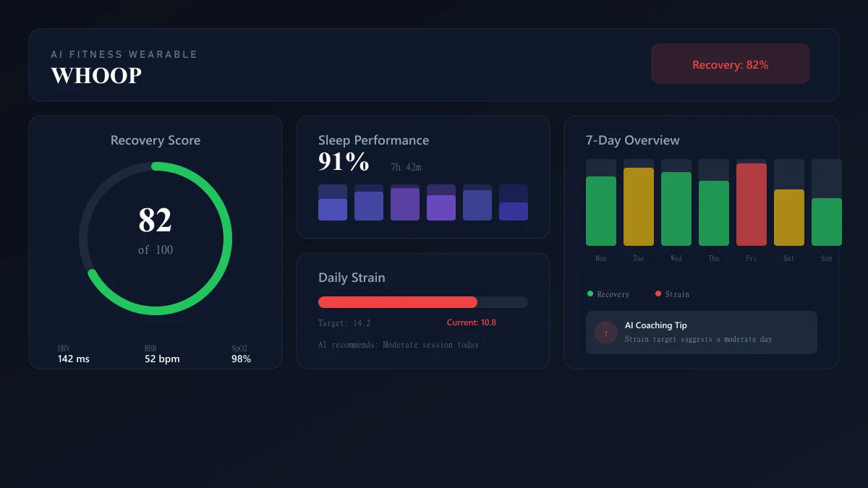Open the AI Coaching Tip card title
Viewport: 868px width, 488px height.
656,325
